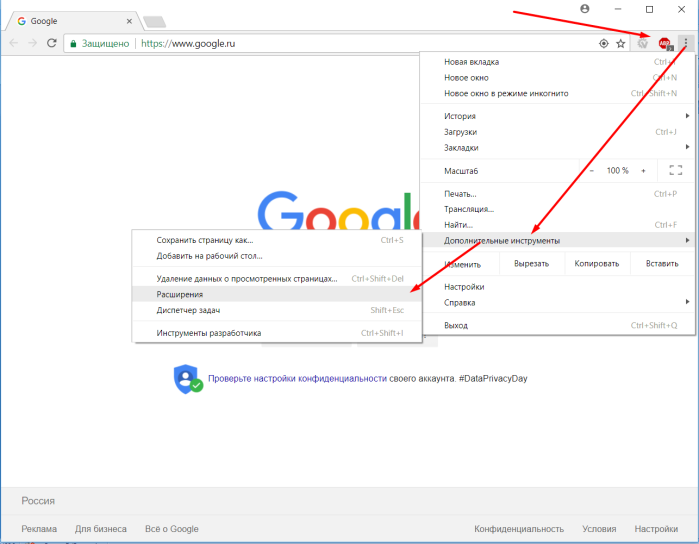Click the gray extension icon beside AdBlock
The height and width of the screenshot is (544, 699).
pos(642,43)
